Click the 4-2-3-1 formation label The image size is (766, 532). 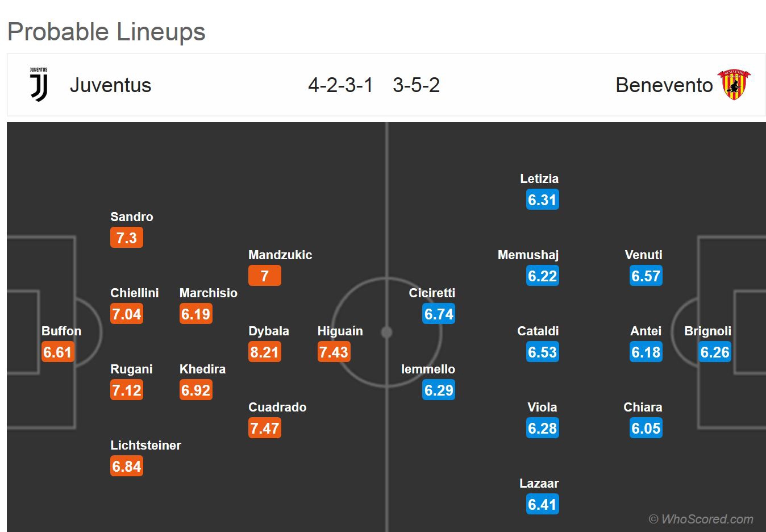340,85
